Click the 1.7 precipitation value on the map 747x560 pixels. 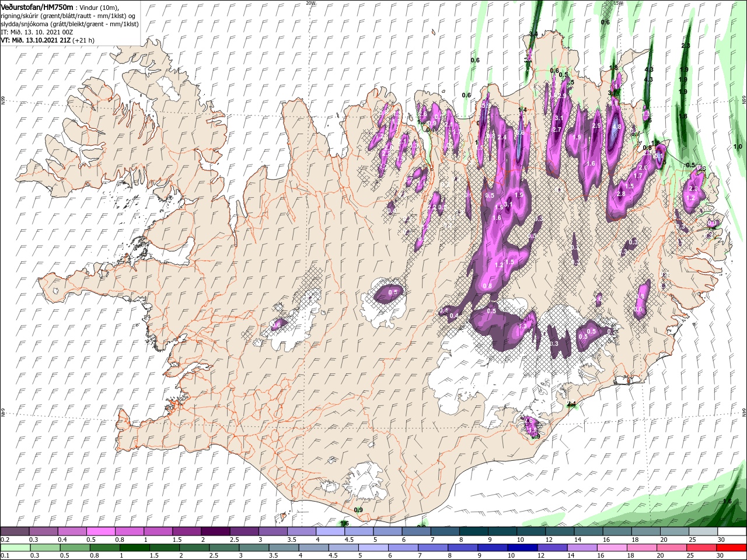point(638,176)
